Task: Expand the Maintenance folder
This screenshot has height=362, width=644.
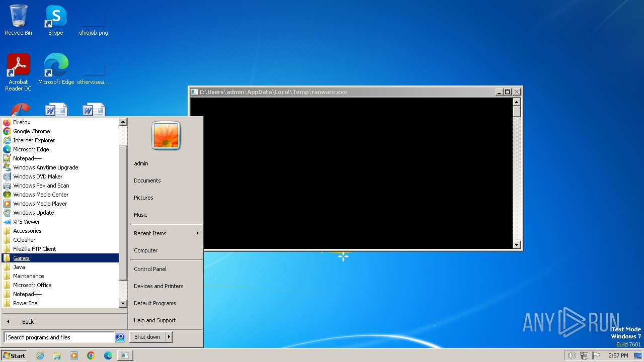Action: click(x=60, y=276)
